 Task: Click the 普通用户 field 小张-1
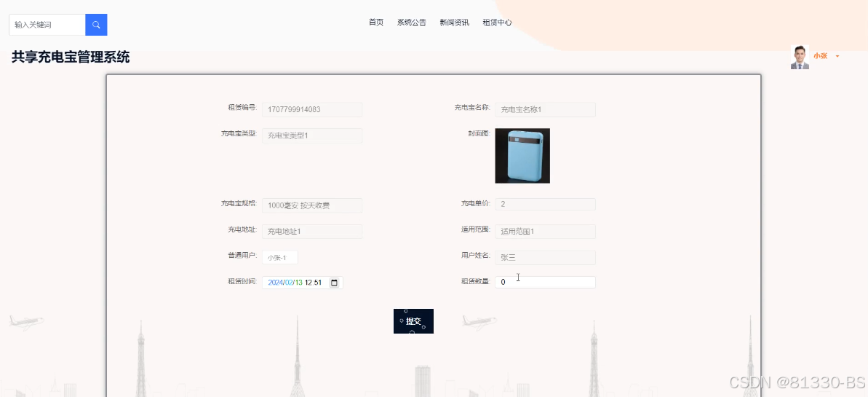[x=280, y=257]
